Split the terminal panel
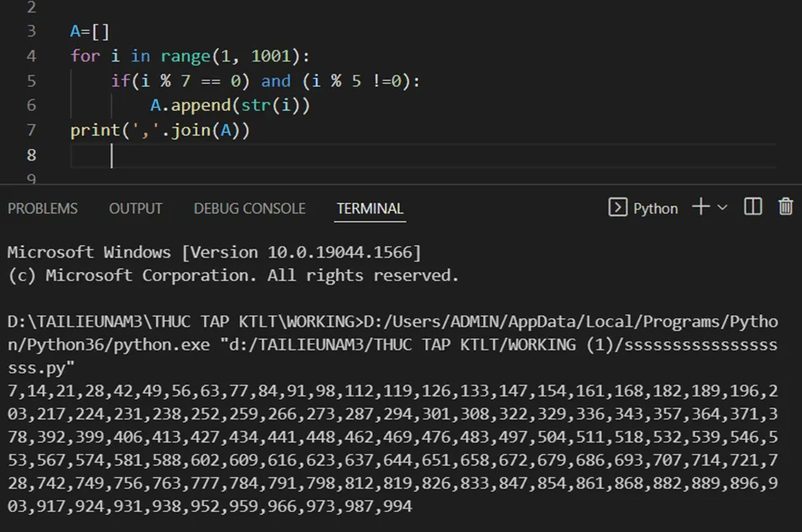This screenshot has height=532, width=802. pyautogui.click(x=753, y=207)
